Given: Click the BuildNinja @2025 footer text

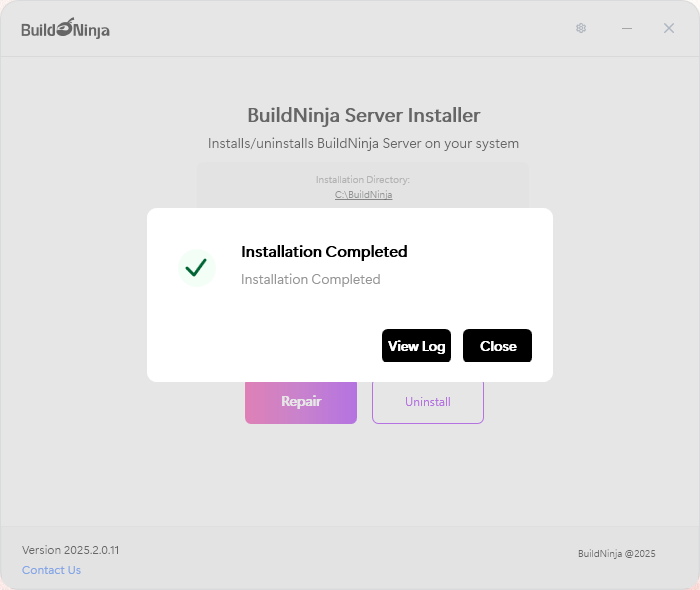Looking at the screenshot, I should tap(617, 553).
